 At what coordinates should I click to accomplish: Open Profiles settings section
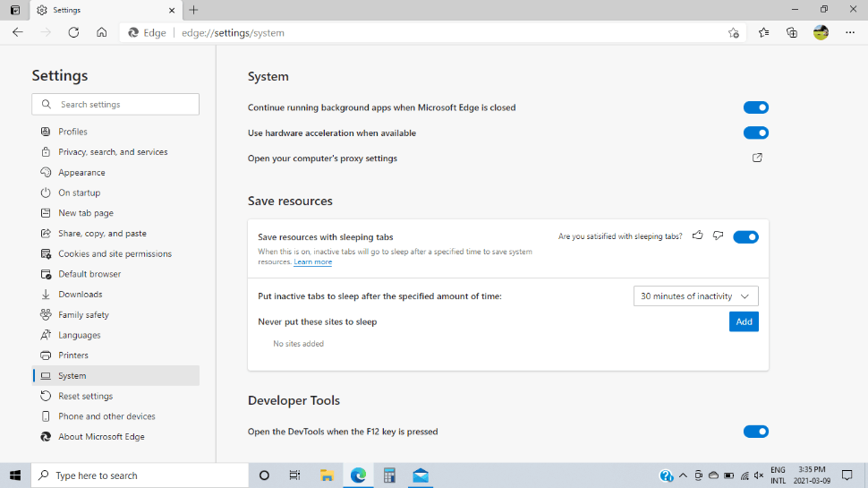[x=115, y=132]
